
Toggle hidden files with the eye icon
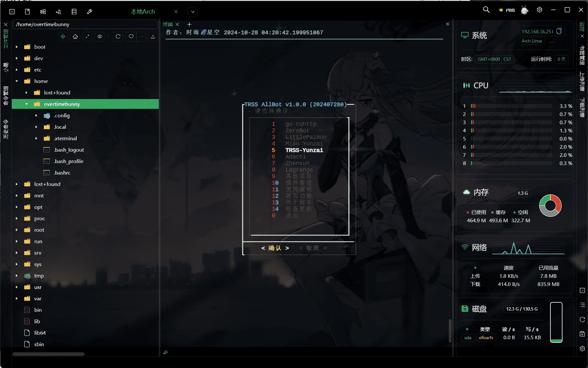pyautogui.click(x=100, y=37)
